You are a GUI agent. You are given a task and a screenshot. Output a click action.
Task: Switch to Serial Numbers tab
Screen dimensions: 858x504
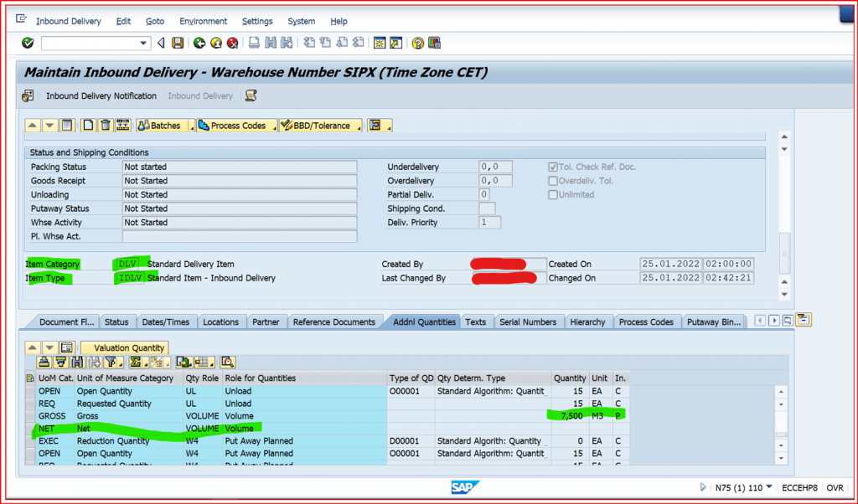528,322
